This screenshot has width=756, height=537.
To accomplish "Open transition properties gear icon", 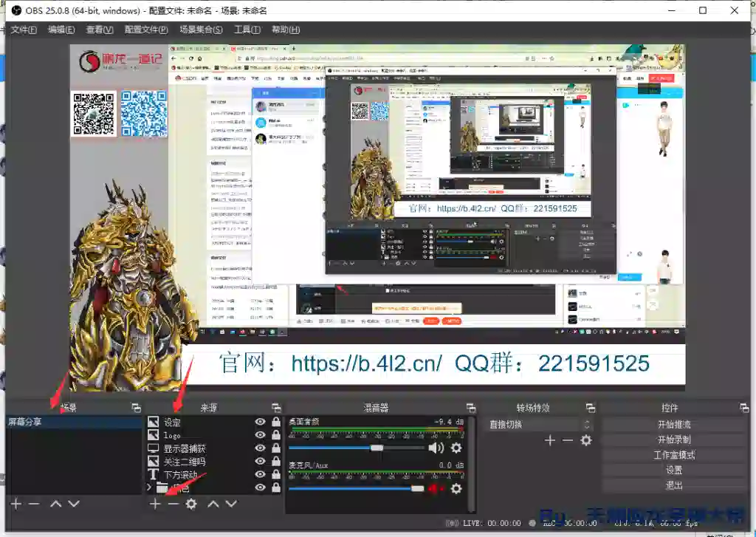I will point(585,440).
